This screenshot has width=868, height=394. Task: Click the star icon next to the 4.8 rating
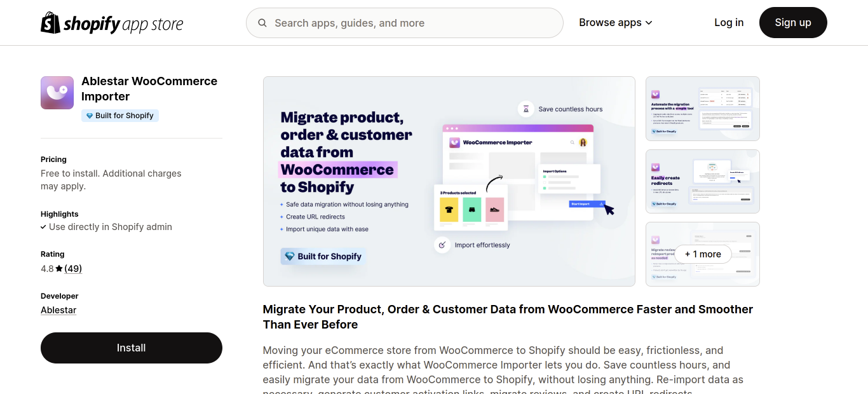[x=58, y=268]
